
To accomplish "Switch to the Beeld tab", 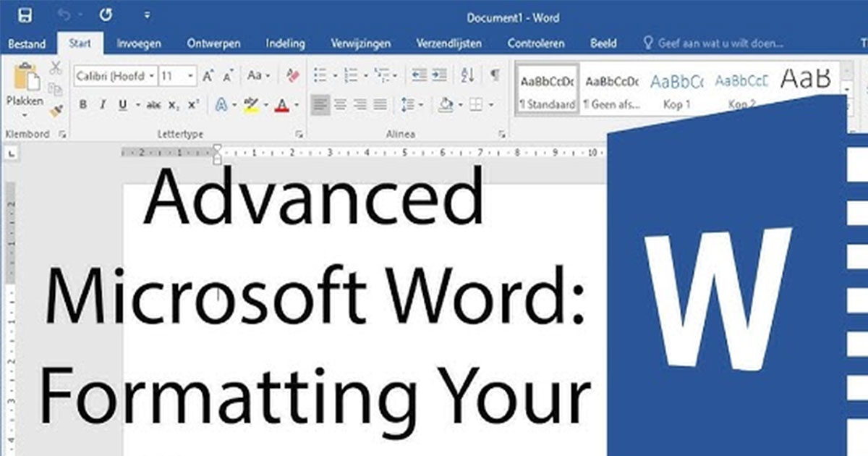I will (x=603, y=43).
